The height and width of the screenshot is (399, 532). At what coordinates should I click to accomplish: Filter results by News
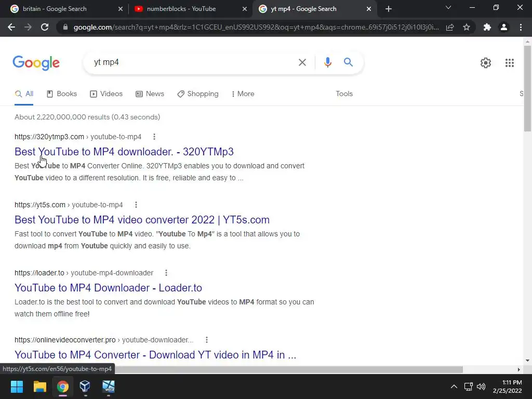(x=150, y=94)
